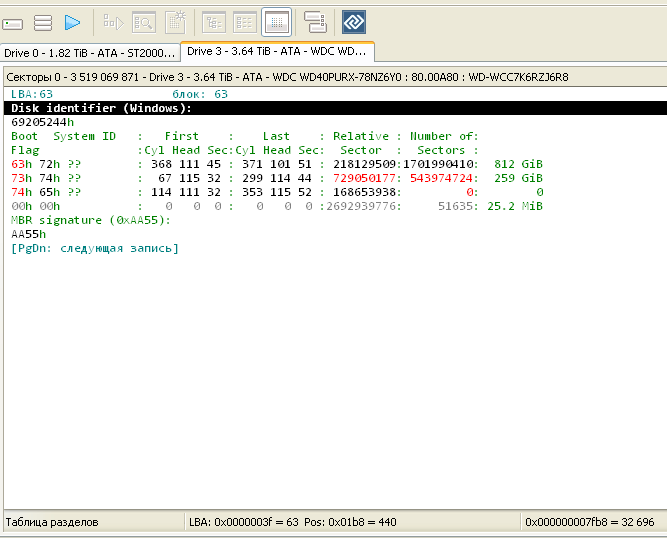Click red relative sector 729050177
The width and height of the screenshot is (667, 538).
click(365, 178)
